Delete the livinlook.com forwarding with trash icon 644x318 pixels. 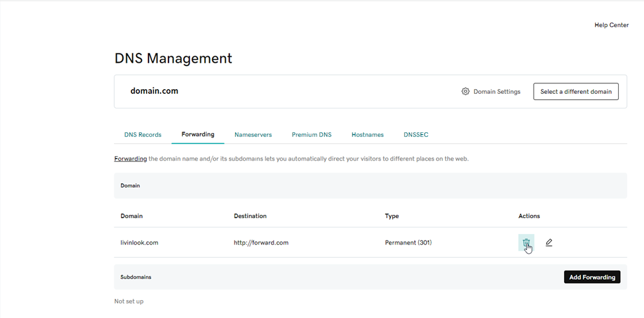(x=526, y=243)
